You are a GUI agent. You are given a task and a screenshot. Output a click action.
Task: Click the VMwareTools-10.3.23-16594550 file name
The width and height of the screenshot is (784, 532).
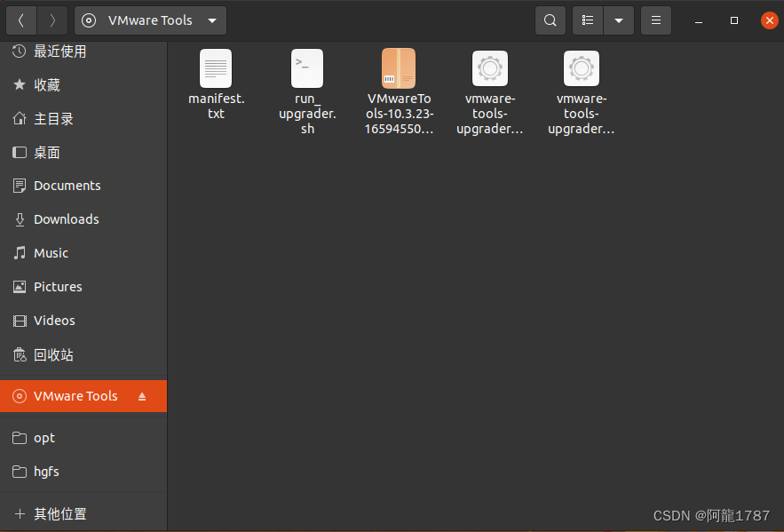coord(399,114)
